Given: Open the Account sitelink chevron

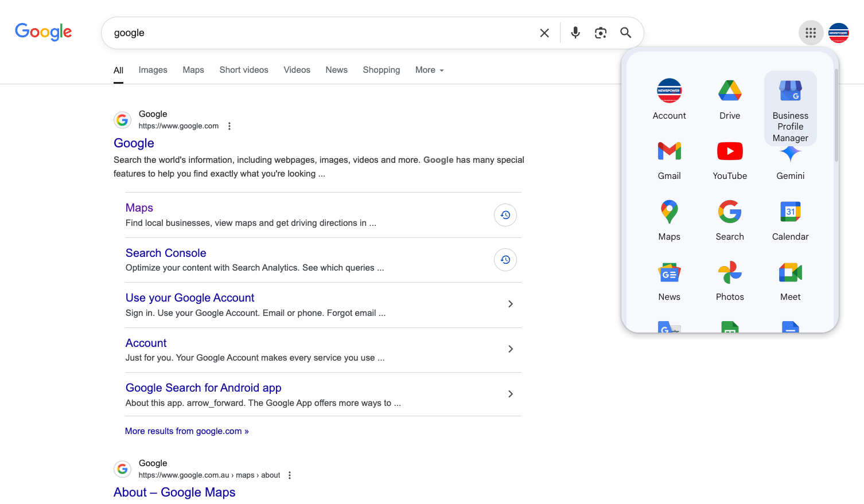Looking at the screenshot, I should [x=511, y=349].
